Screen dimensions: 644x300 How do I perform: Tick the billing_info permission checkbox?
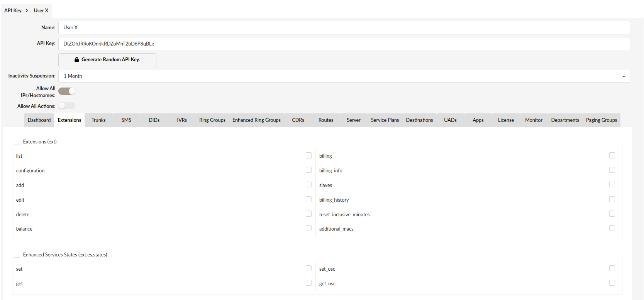click(x=612, y=170)
